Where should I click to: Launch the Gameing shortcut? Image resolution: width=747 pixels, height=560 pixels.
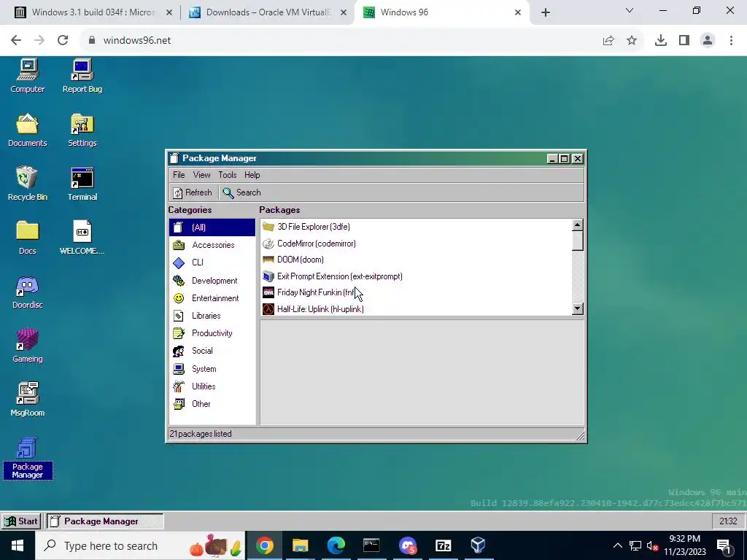(x=28, y=346)
